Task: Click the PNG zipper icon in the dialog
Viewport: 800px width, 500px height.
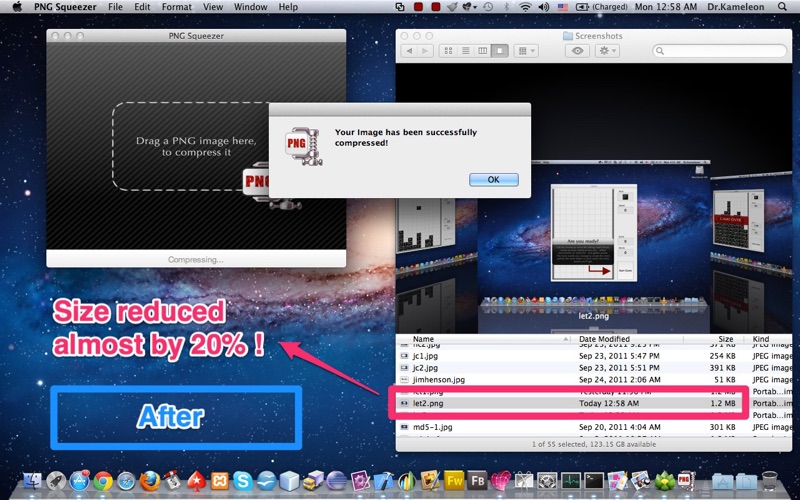Action: [x=304, y=146]
